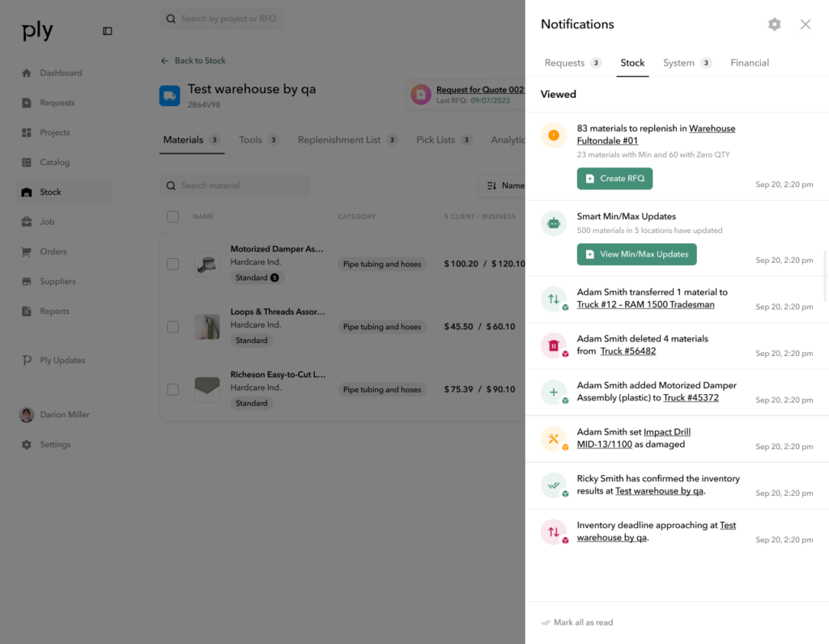Click the Dashboard home icon
Screen dimensions: 829x644
click(27, 73)
